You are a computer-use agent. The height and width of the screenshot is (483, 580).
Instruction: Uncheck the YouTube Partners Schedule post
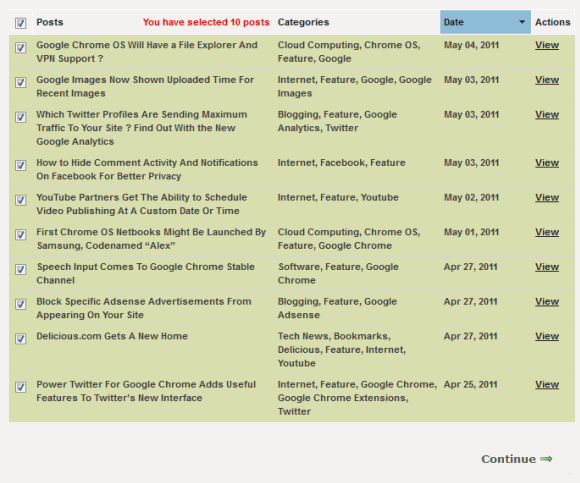point(21,200)
